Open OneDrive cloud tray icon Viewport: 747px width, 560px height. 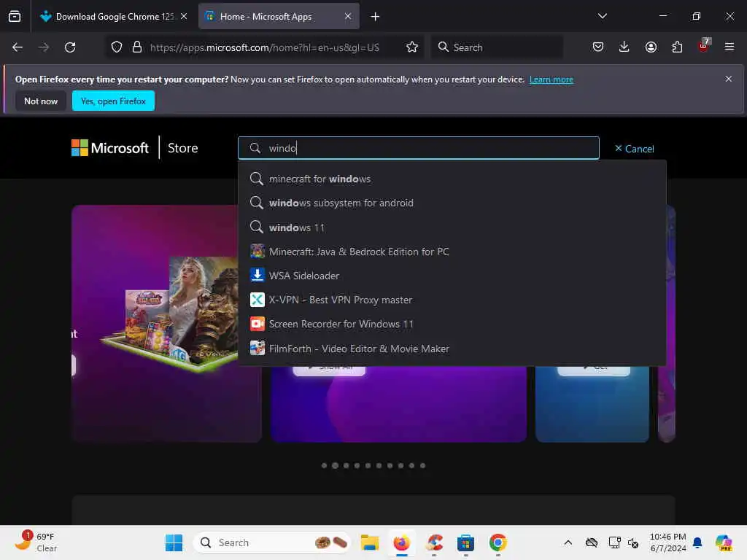pos(592,542)
